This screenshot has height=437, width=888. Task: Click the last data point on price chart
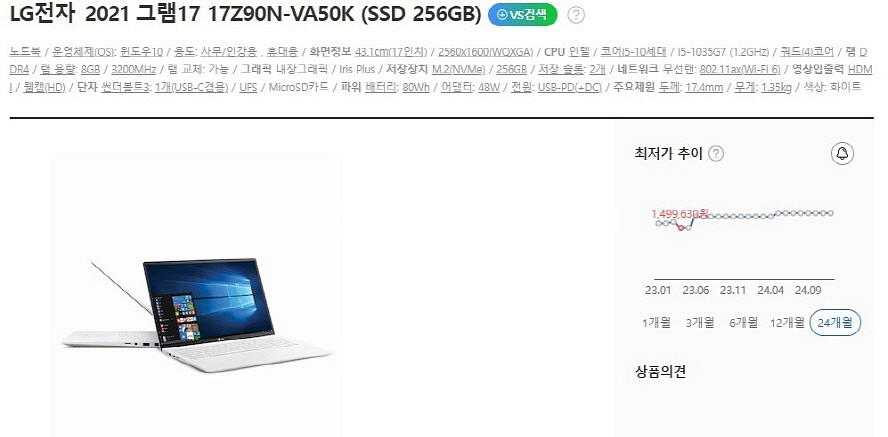[x=831, y=213]
